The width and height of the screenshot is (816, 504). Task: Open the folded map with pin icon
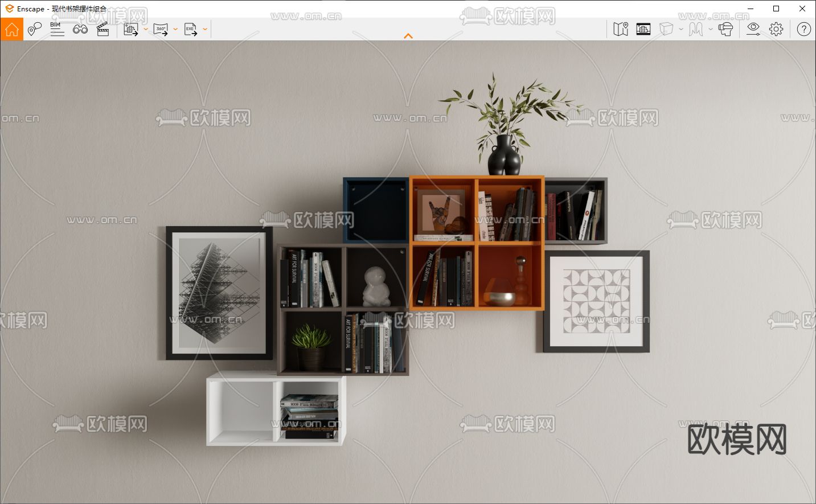621,29
